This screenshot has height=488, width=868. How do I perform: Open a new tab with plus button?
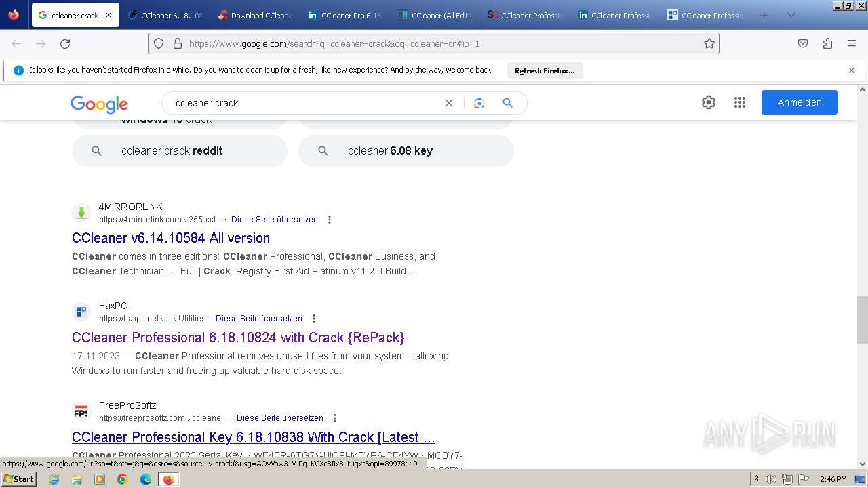pyautogui.click(x=764, y=15)
